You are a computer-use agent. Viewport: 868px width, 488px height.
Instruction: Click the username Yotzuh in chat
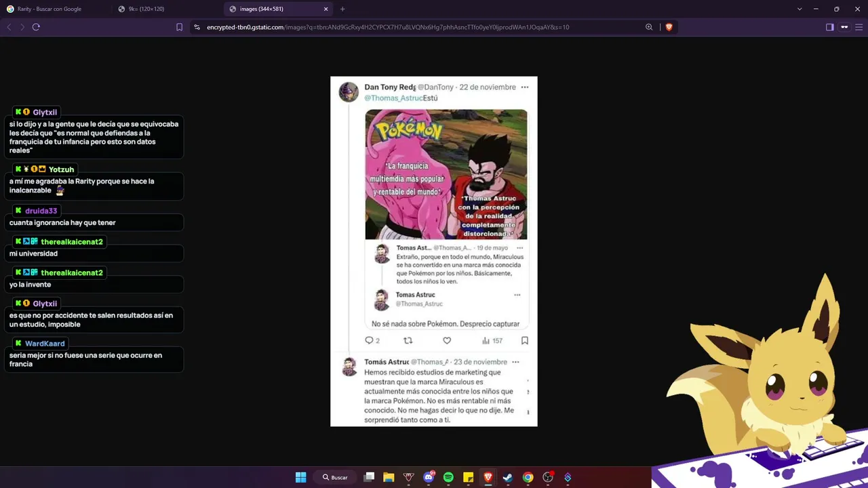pos(61,169)
